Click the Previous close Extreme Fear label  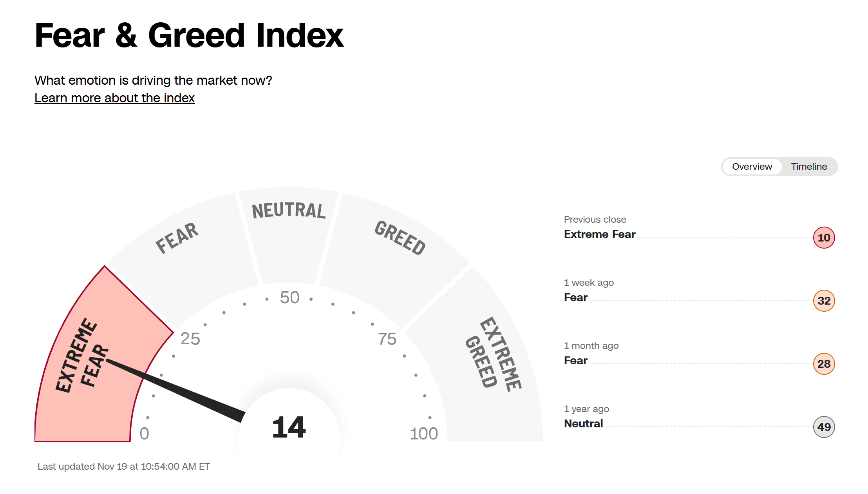599,234
